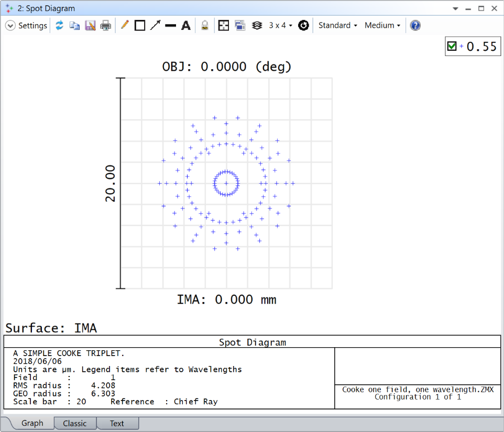Open the Standard dropdown
Screen dimensions: 504x432
click(337, 25)
